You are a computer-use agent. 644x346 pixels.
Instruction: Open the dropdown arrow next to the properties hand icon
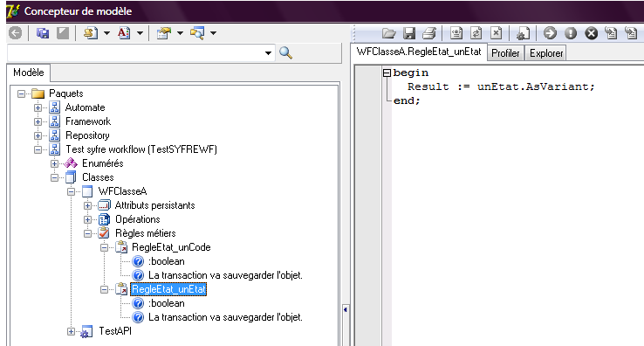coord(180,33)
